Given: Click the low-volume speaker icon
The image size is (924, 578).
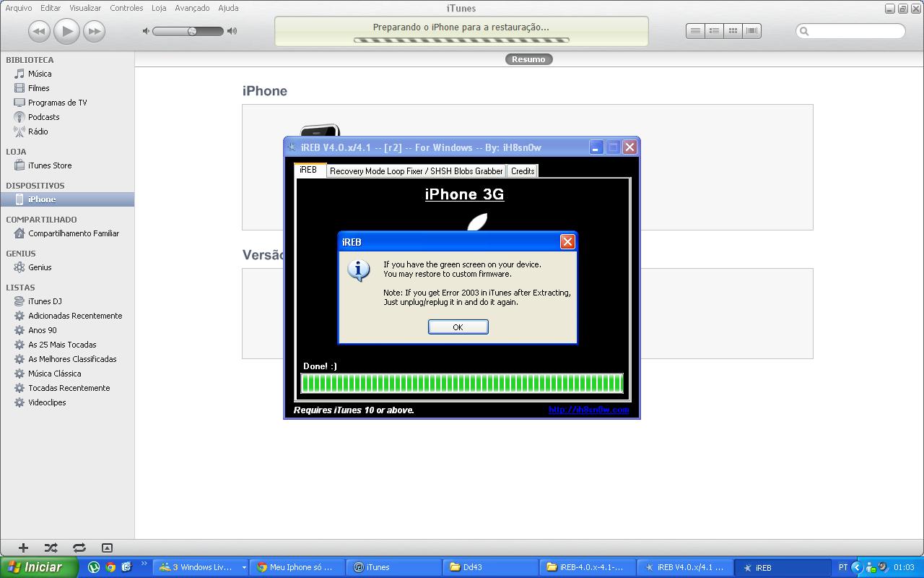Looking at the screenshot, I should (x=146, y=31).
